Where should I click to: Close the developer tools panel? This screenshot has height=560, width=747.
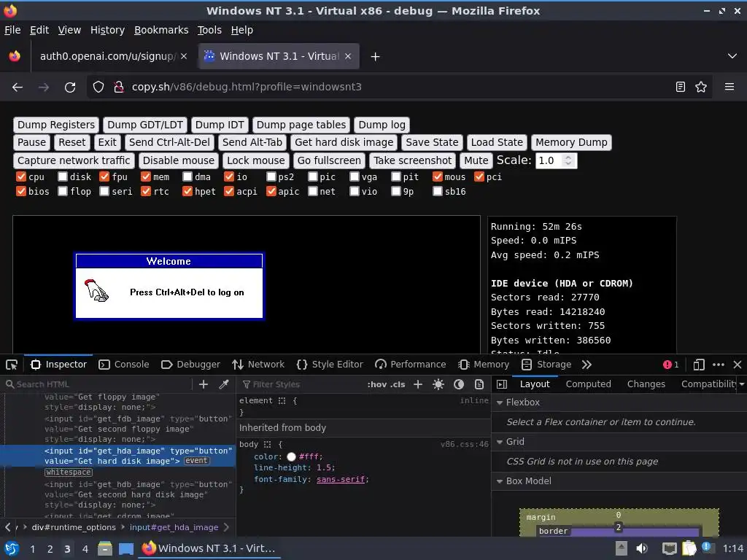(738, 365)
